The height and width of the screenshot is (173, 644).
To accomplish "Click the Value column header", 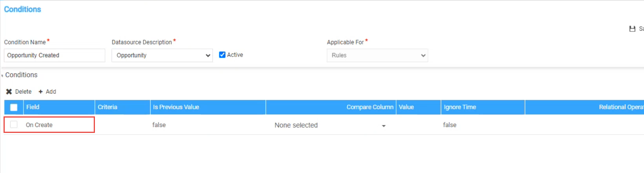I will tap(406, 107).
